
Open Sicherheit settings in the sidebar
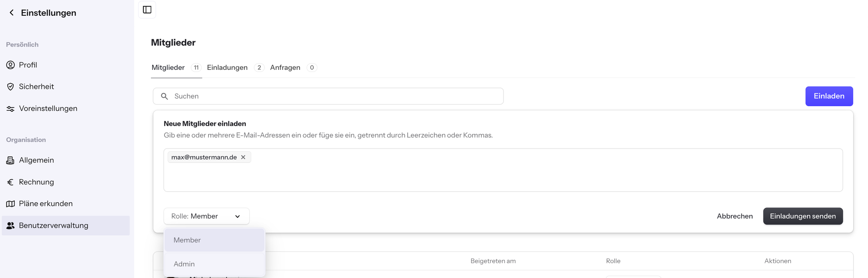[x=66, y=87]
